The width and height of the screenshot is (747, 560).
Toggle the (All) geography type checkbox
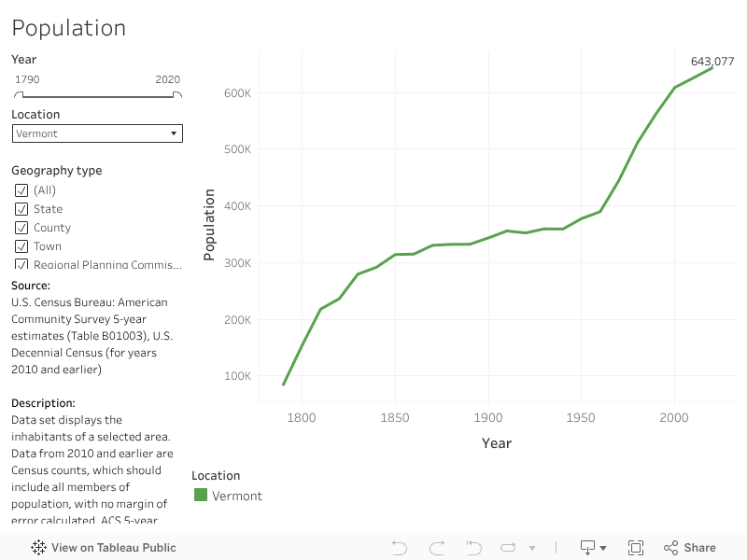(x=21, y=190)
